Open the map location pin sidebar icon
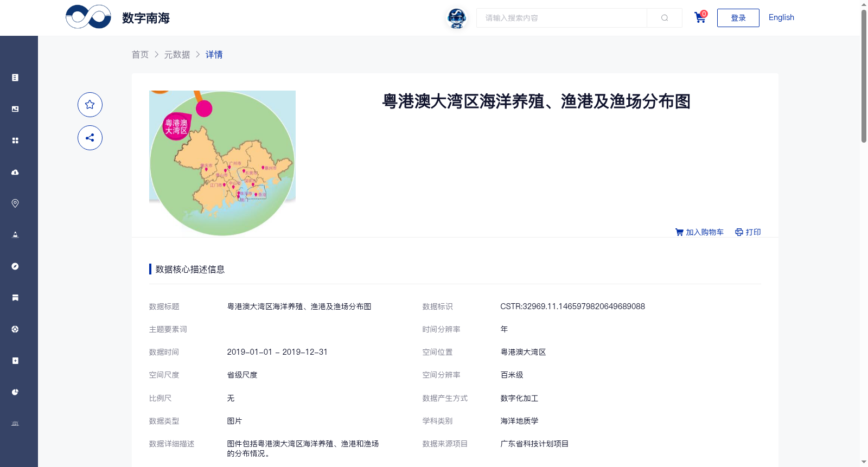 point(15,203)
